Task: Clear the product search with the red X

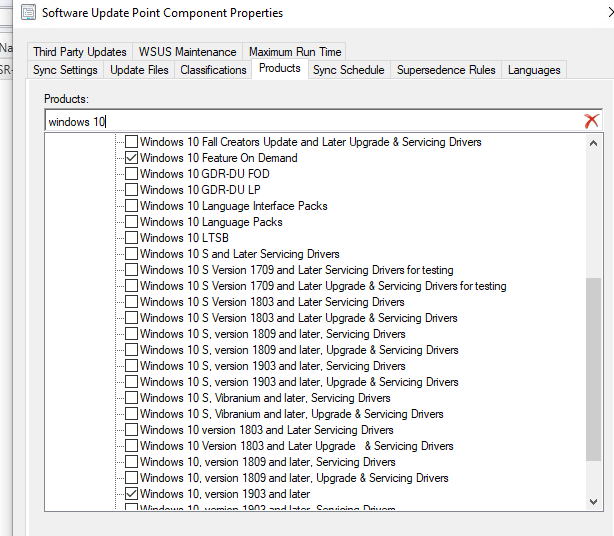Action: coord(591,121)
